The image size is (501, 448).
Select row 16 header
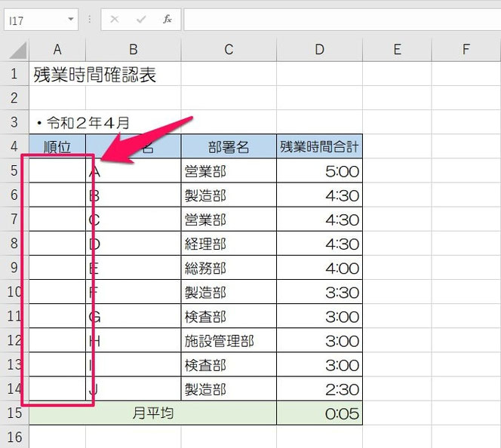[x=14, y=437]
